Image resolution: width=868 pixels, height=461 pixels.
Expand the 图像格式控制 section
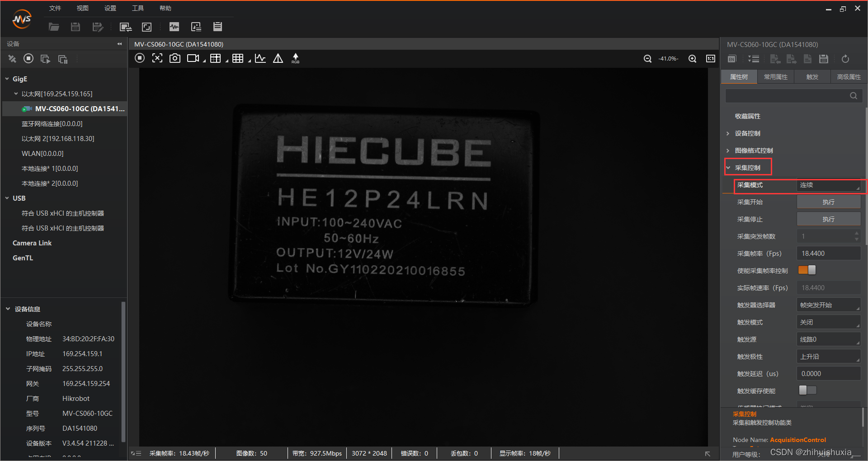[x=728, y=151]
